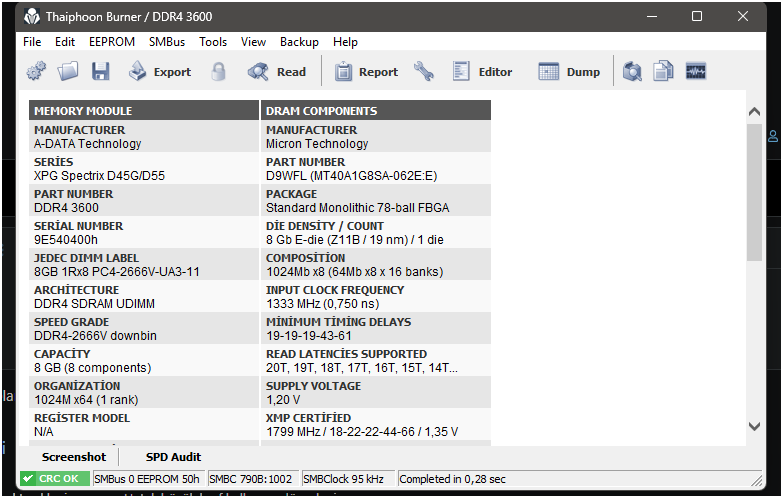Screen dimensions: 783x498
Task: Click the DRAM COMPONENTS column header
Action: 376,110
